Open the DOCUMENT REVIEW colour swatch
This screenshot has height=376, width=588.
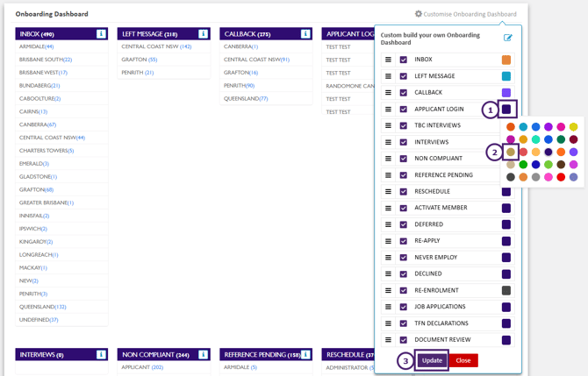point(506,340)
